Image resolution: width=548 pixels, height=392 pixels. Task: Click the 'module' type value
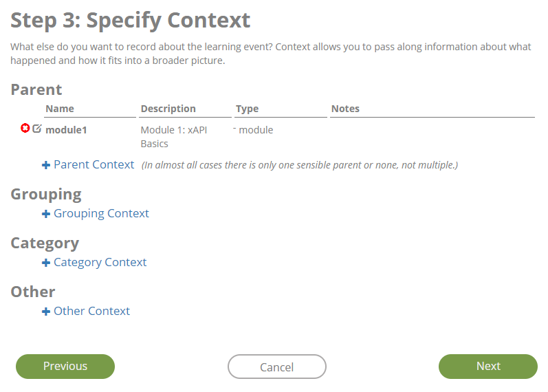pyautogui.click(x=256, y=129)
